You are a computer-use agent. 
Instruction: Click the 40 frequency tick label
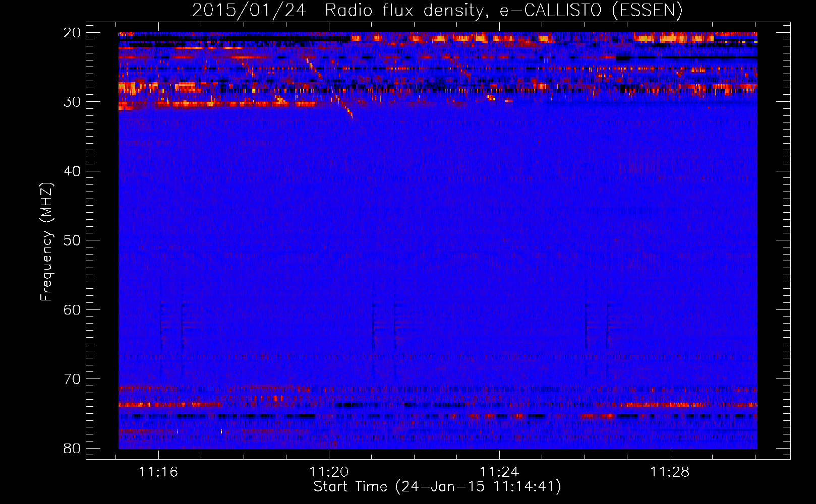click(x=72, y=171)
